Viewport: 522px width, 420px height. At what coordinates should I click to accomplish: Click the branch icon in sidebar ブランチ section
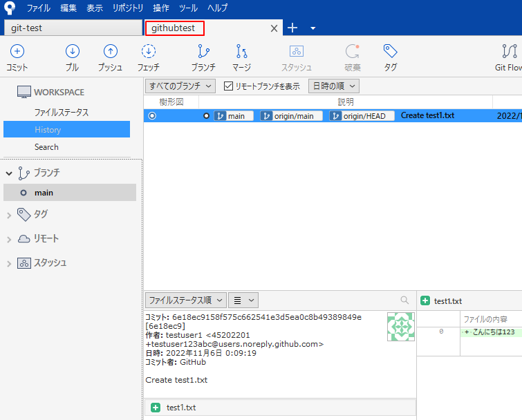point(24,173)
